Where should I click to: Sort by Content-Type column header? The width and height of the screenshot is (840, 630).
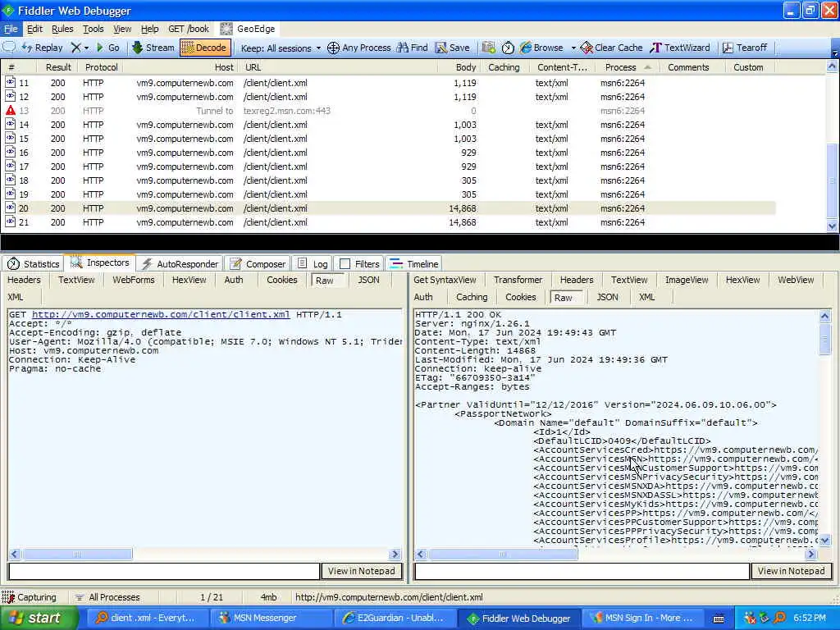[562, 67]
